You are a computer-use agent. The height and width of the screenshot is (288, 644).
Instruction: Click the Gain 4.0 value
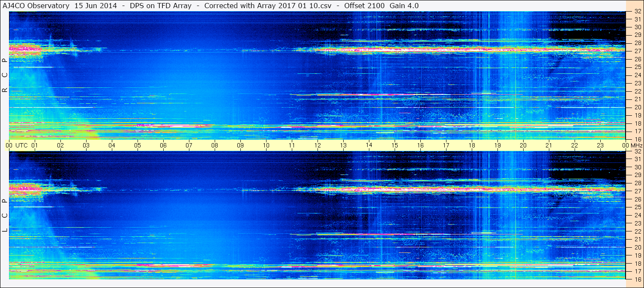tap(404, 6)
